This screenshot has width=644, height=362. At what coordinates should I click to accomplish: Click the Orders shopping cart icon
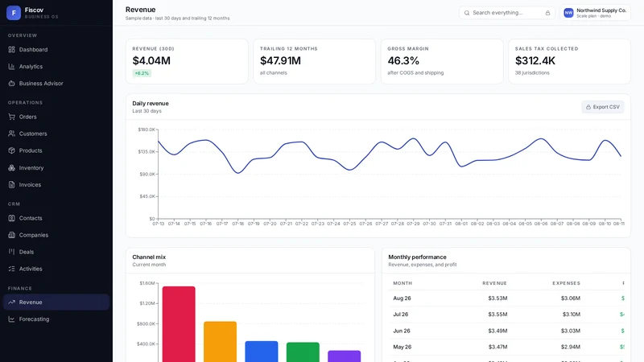pyautogui.click(x=11, y=117)
